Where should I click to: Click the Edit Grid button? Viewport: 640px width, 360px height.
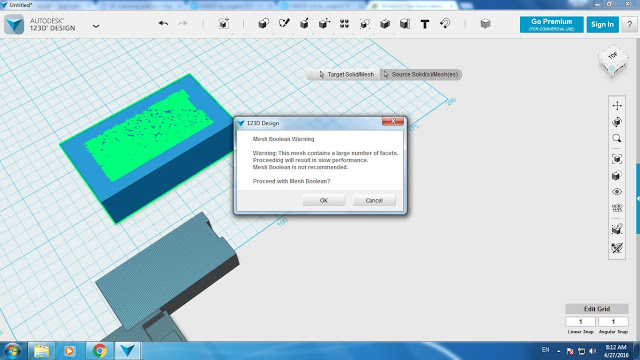pos(597,309)
